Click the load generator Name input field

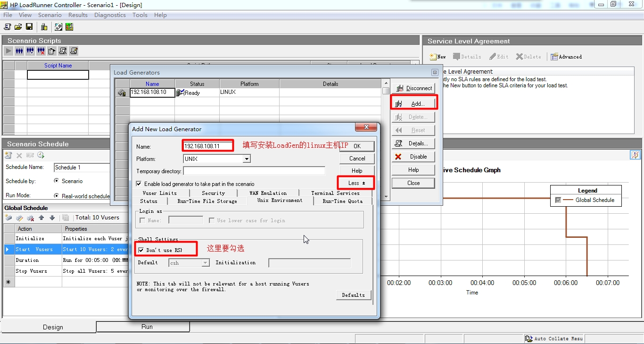pos(208,146)
